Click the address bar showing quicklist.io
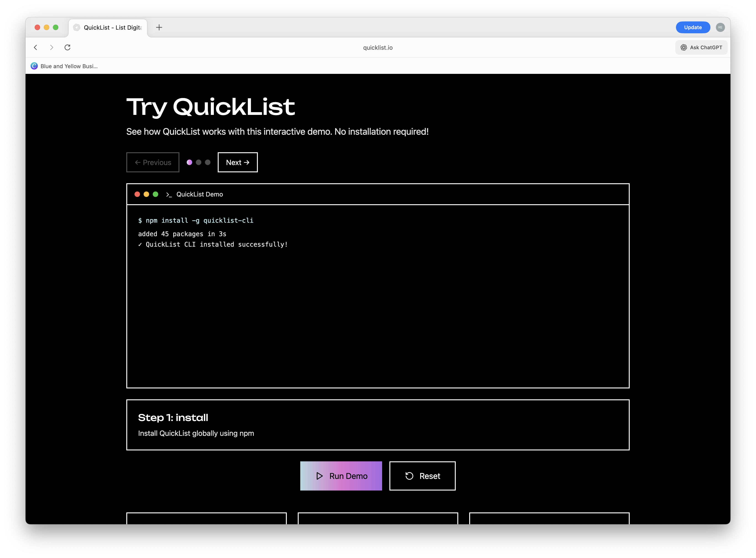This screenshot has width=756, height=558. coord(378,47)
